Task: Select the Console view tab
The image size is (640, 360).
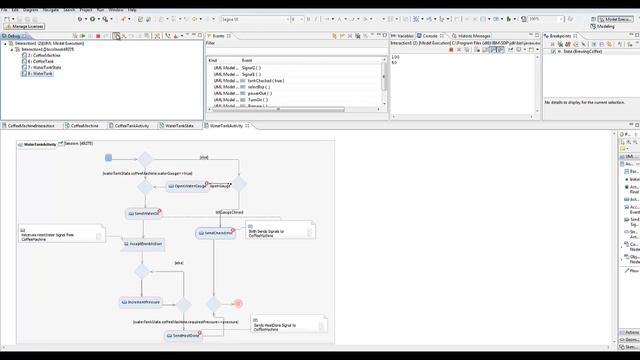Action: pos(429,36)
